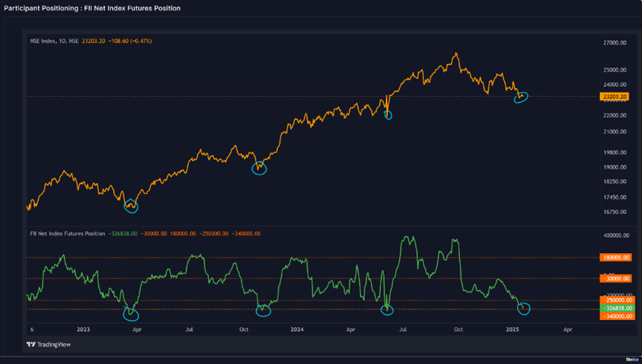
Task: Click the TradingView logo
Action: [x=48, y=345]
